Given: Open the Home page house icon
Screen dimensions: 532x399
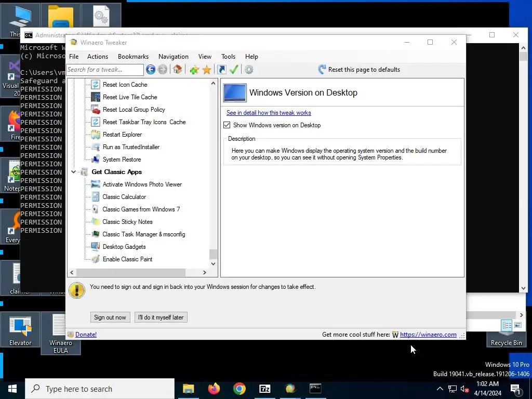Looking at the screenshot, I should pos(177,70).
